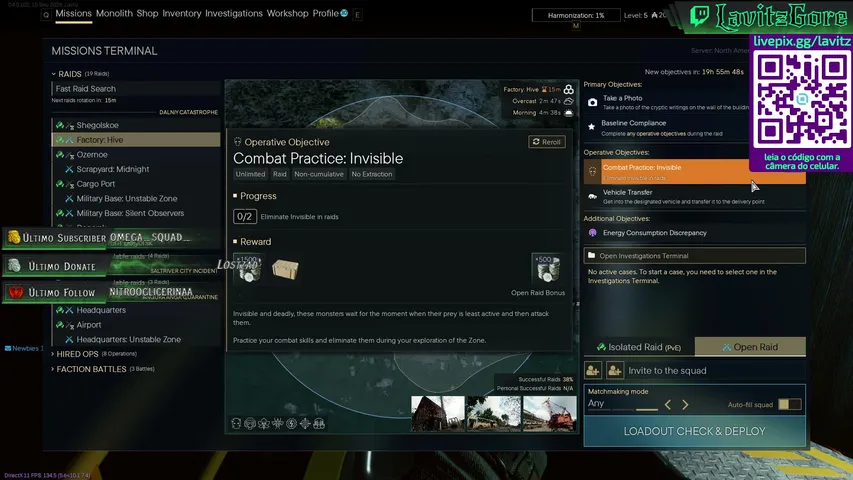
Task: Switch to the Monolith tab
Action: (114, 14)
